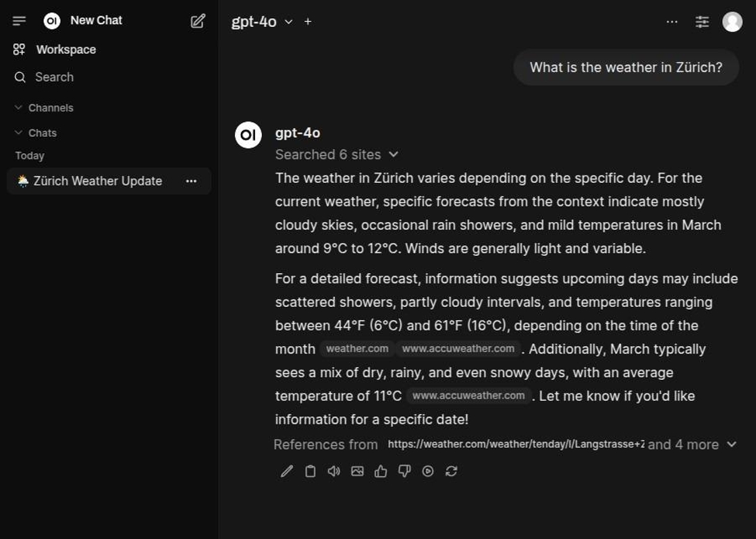The width and height of the screenshot is (756, 539).
Task: Toggle the sidebar with the hamburger icon
Action: pyautogui.click(x=20, y=21)
